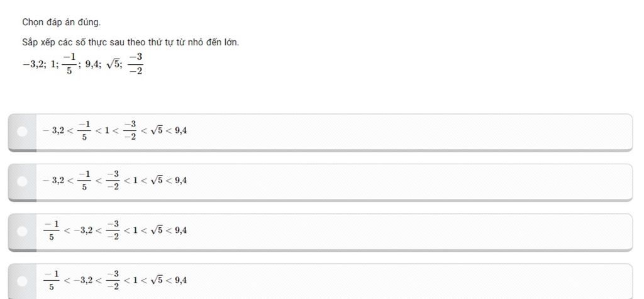644x299 pixels.
Task: Click empty area of the second answer card
Action: coord(411,181)
